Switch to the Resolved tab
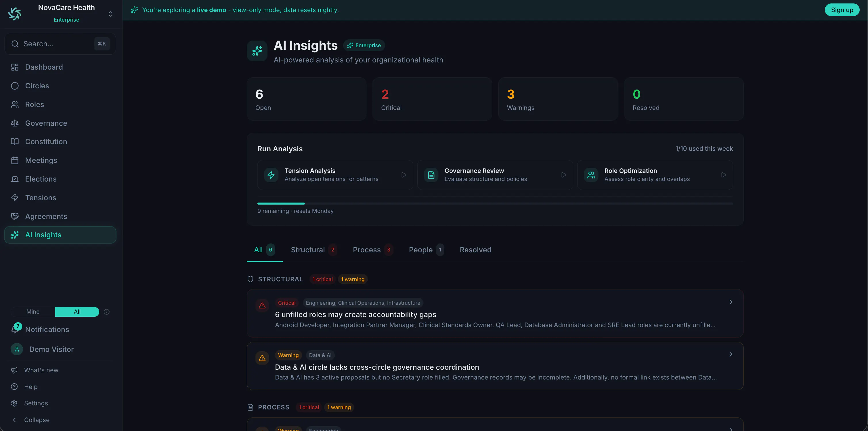 point(475,250)
